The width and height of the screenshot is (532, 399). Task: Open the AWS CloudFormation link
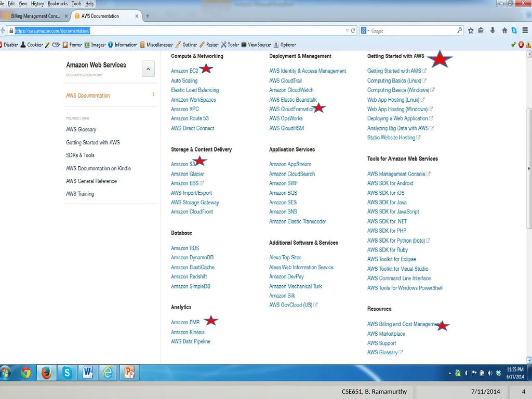click(x=292, y=109)
